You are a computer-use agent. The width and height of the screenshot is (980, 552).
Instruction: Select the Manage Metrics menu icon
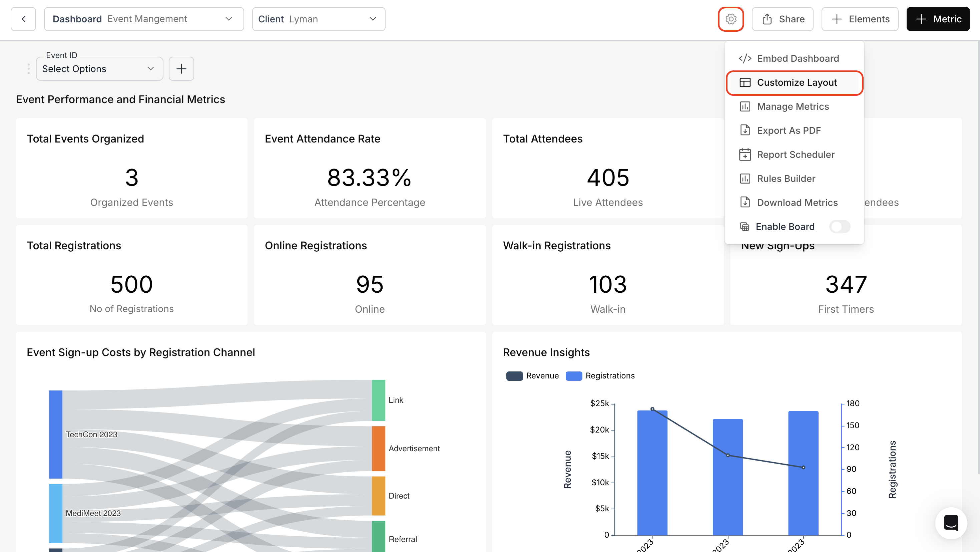tap(745, 106)
